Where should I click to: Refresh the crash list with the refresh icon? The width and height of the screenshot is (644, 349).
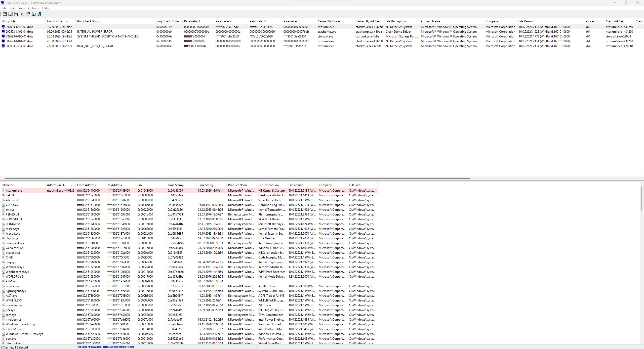(16, 14)
